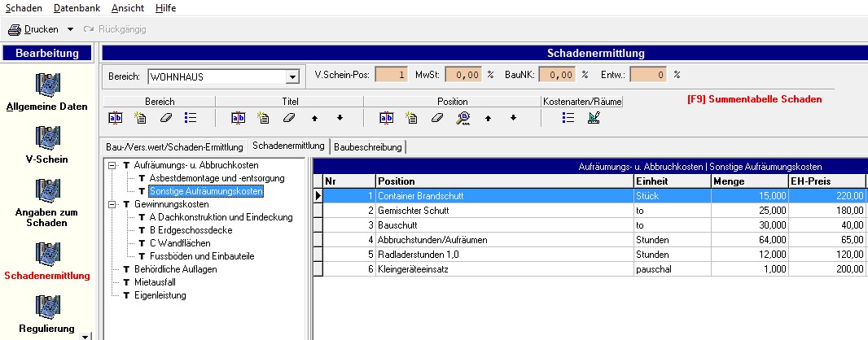Click the Position column header
This screenshot has width=868, height=340.
pyautogui.click(x=504, y=181)
